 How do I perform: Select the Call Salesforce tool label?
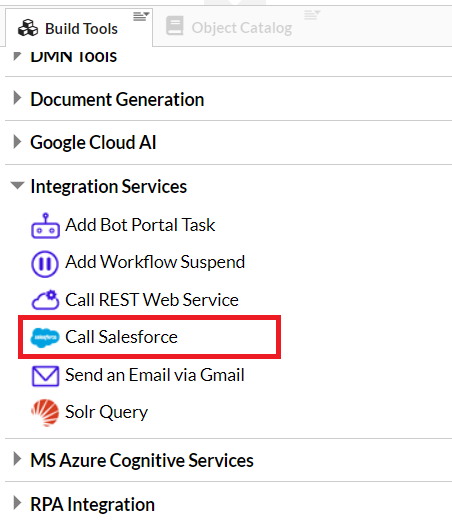tap(121, 337)
